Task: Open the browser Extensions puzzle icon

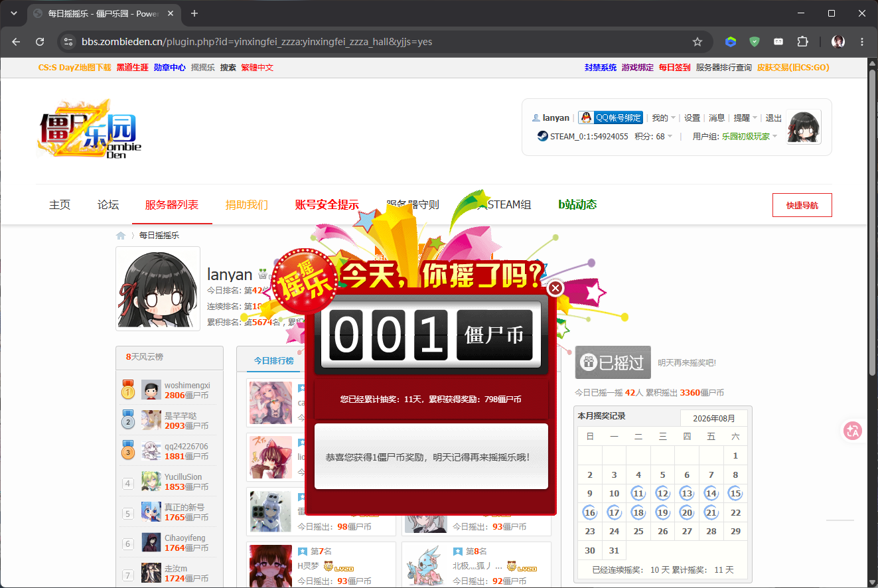Action: point(802,42)
